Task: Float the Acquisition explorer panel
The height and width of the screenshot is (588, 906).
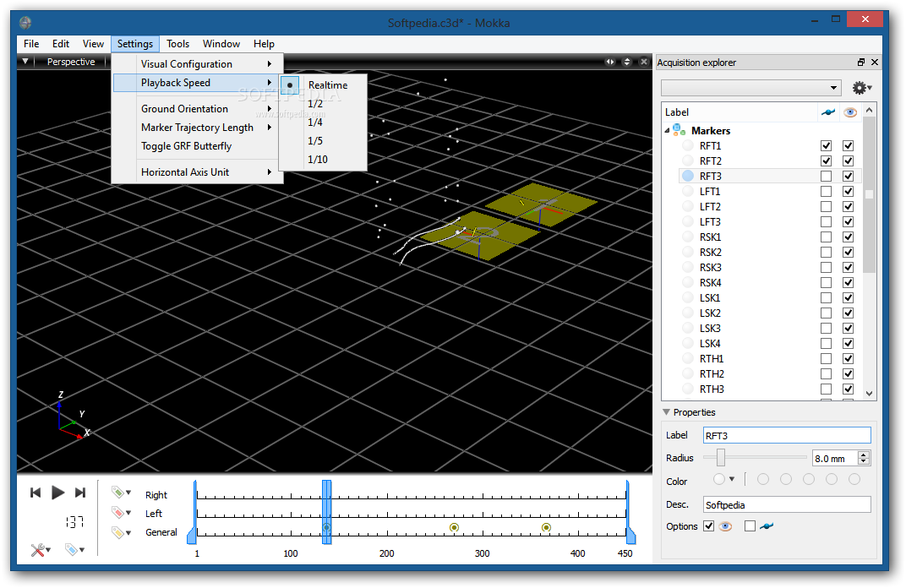Action: (x=861, y=63)
